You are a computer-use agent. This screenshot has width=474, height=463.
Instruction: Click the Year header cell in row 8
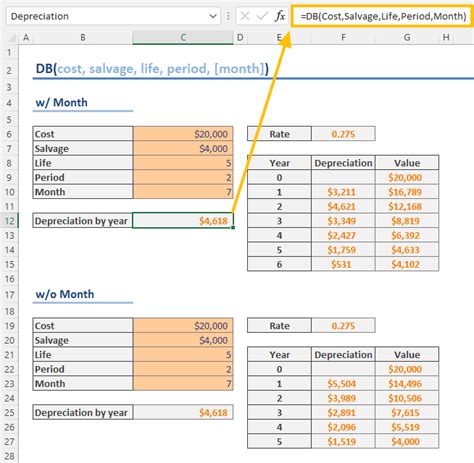279,163
